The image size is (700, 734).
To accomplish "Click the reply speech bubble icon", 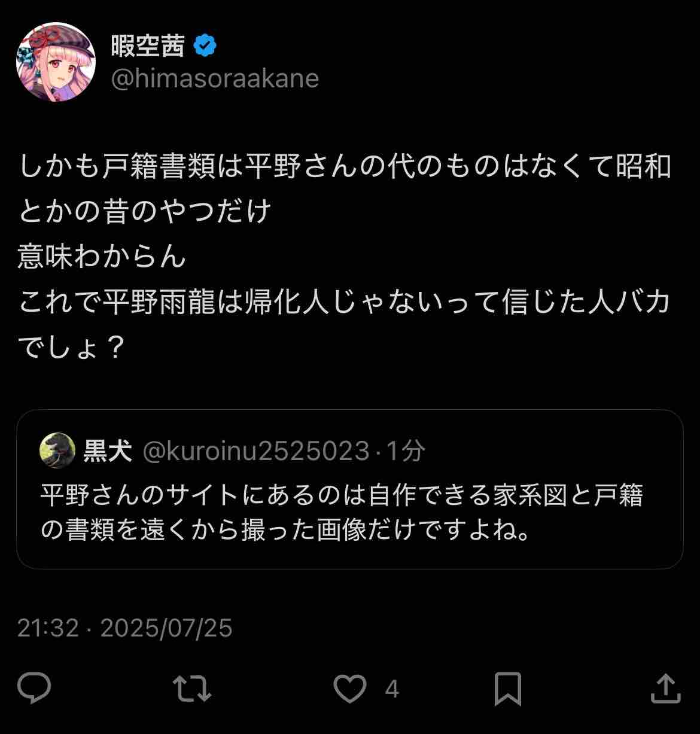I will pos(34,689).
